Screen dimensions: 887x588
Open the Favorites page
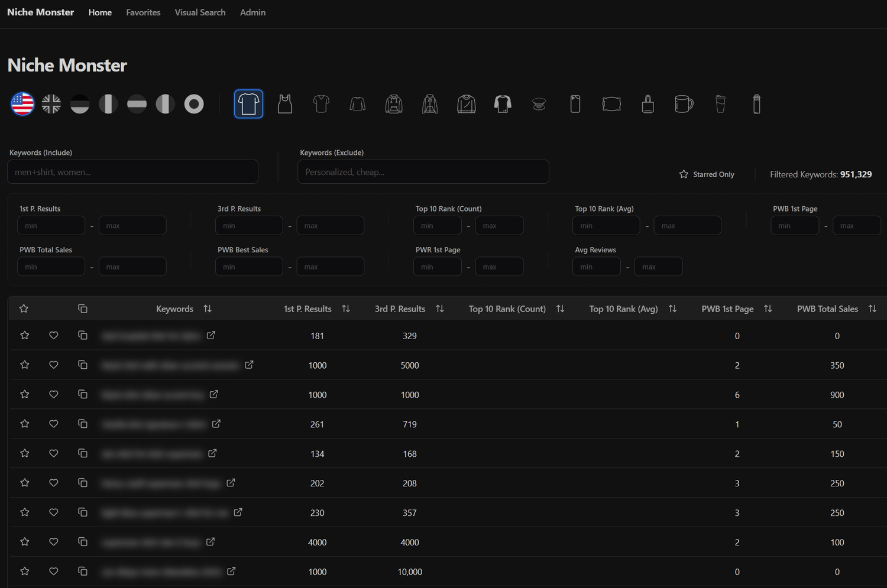point(143,12)
